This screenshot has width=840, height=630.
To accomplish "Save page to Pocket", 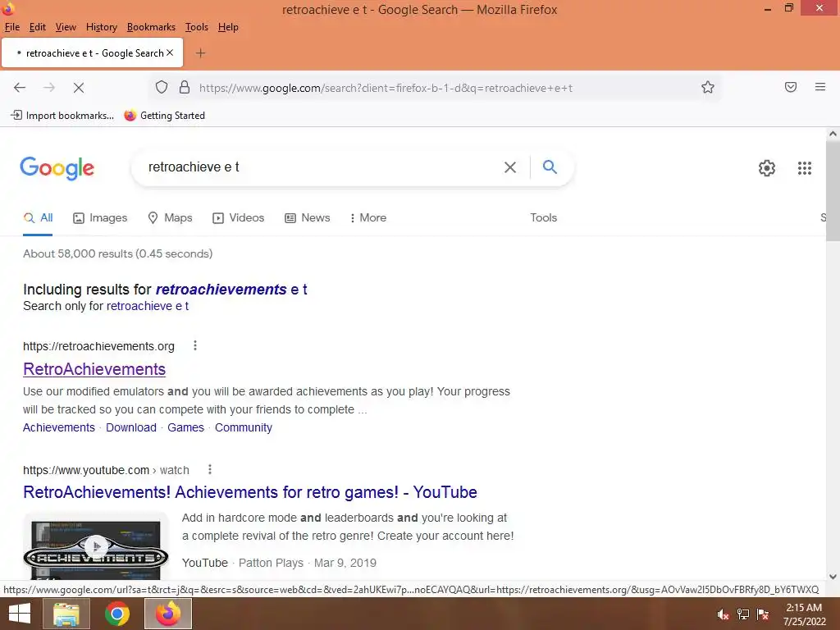I will pyautogui.click(x=791, y=87).
